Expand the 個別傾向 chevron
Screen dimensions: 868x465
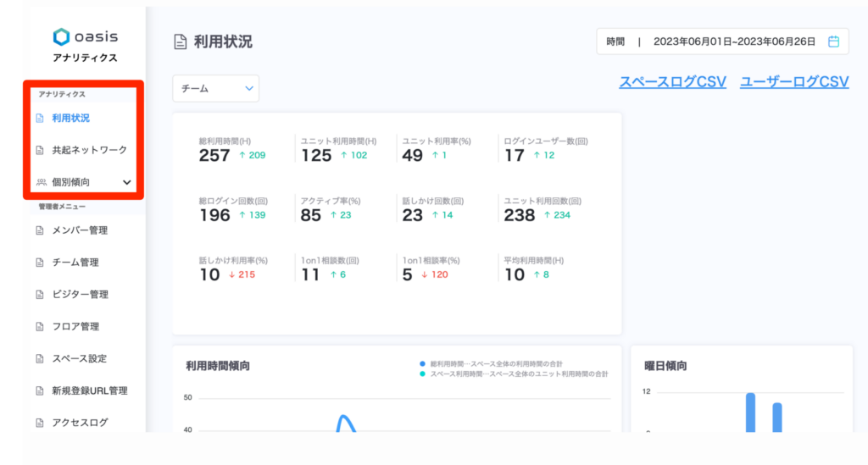pos(127,182)
